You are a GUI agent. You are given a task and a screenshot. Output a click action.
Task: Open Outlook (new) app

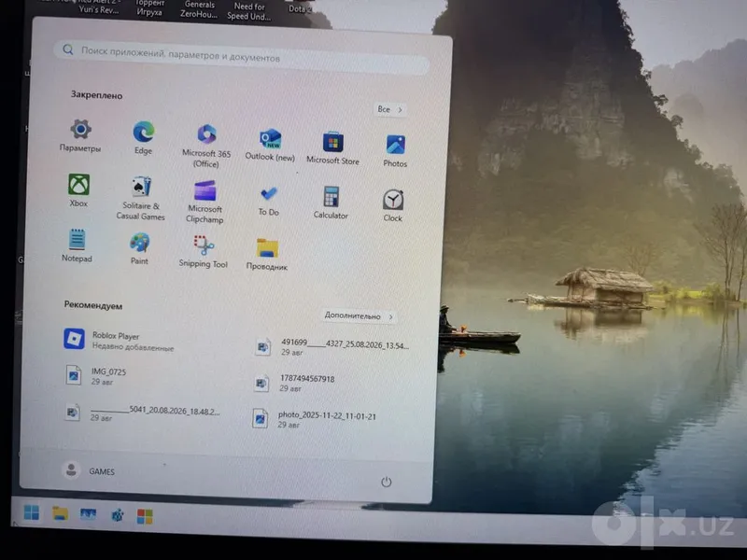270,145
